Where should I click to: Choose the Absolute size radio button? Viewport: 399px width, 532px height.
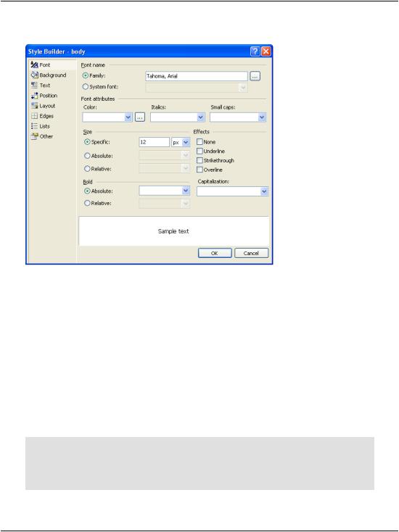[x=87, y=156]
